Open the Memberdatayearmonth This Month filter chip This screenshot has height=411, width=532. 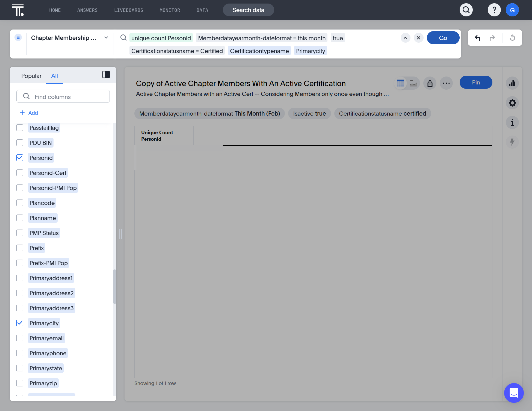(x=209, y=113)
